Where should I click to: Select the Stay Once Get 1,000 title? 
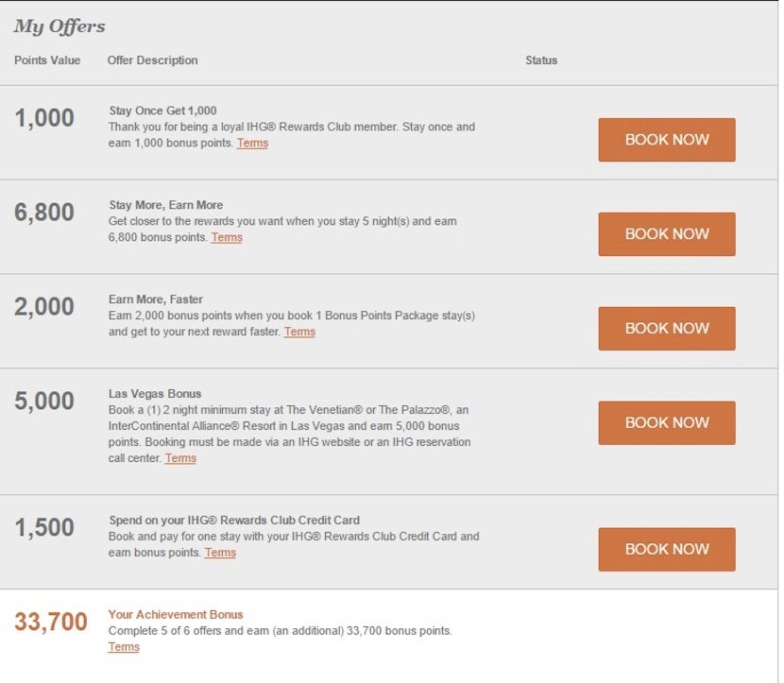tap(162, 111)
